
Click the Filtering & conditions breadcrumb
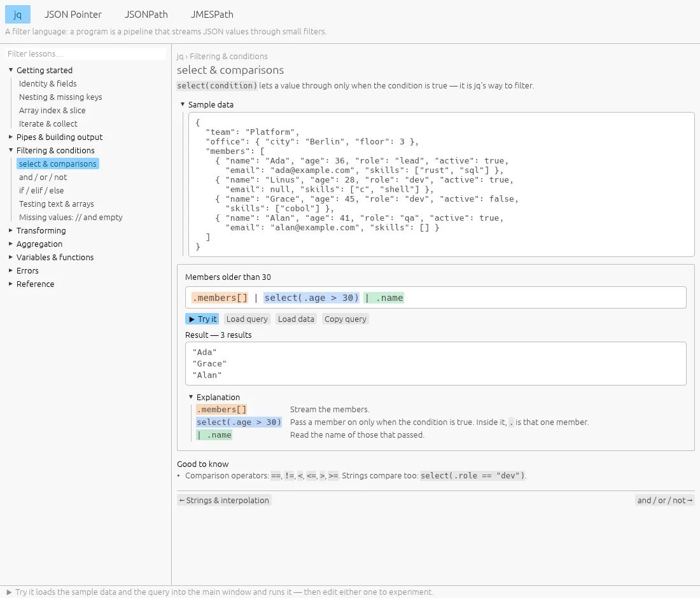[x=228, y=56]
